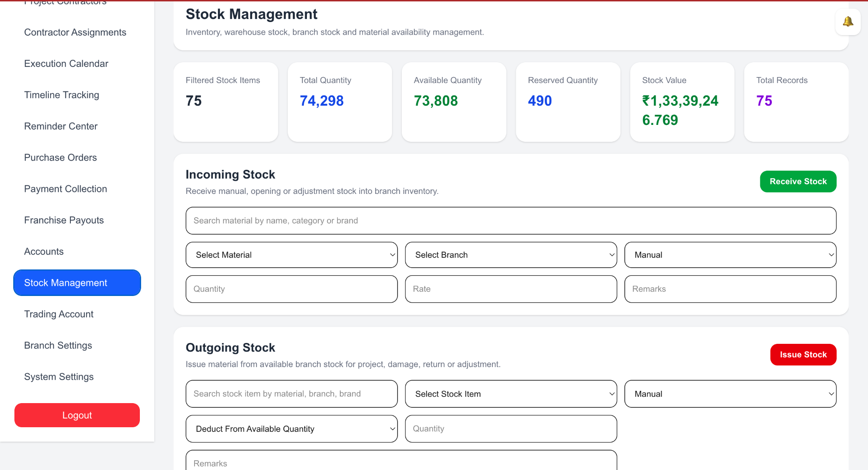Select Stock Management sidebar item
The height and width of the screenshot is (470, 868).
click(77, 283)
